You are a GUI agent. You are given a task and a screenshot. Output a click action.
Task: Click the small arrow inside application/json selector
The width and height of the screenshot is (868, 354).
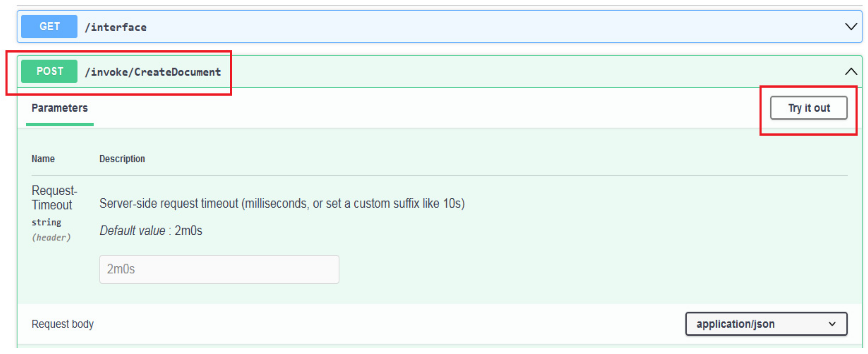832,324
